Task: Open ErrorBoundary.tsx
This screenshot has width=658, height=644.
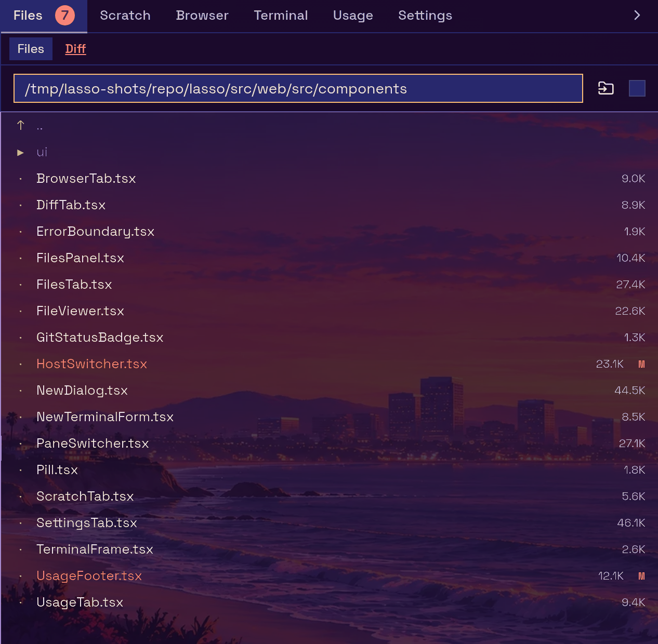Action: tap(329, 232)
